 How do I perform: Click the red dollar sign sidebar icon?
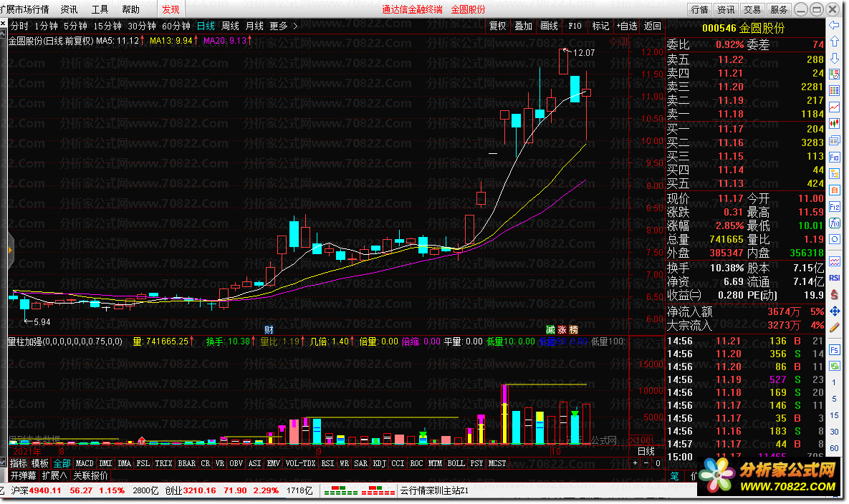(835, 294)
